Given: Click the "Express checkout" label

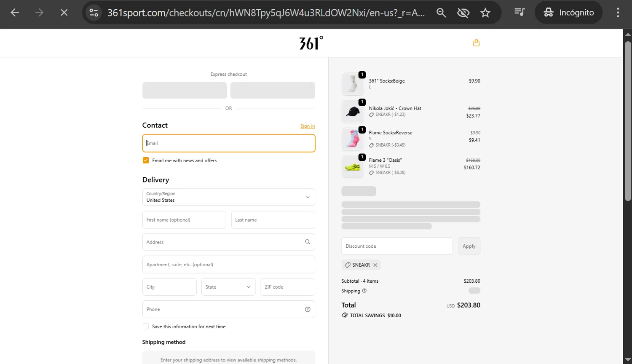Looking at the screenshot, I should pyautogui.click(x=229, y=74).
